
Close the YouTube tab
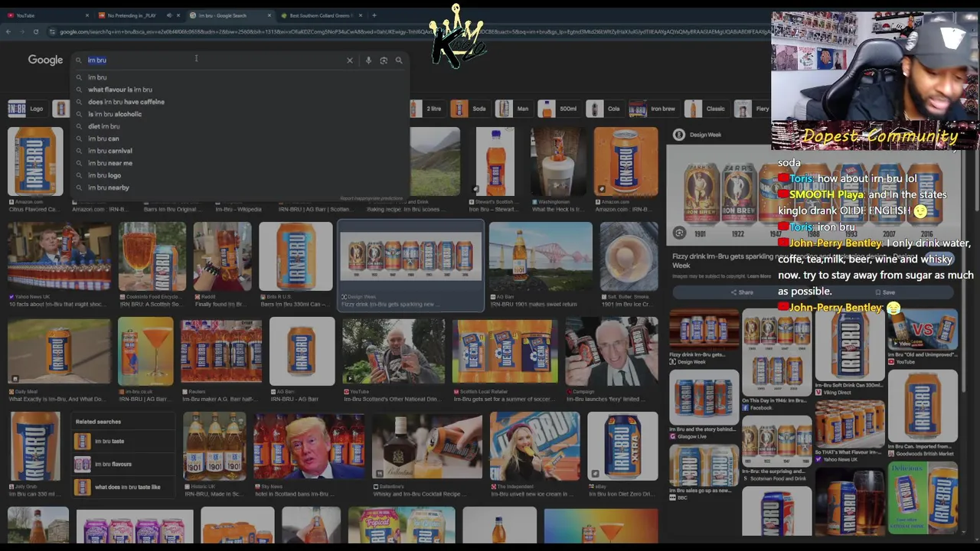(x=87, y=15)
